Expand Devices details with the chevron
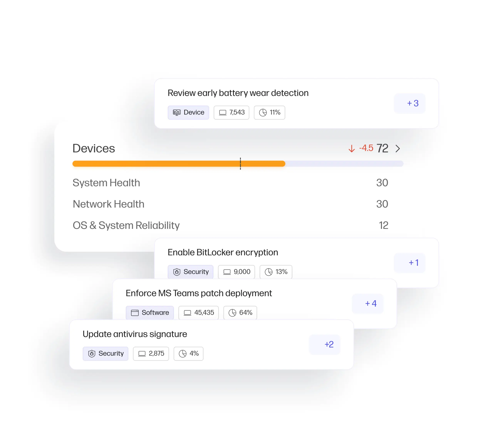The width and height of the screenshot is (493, 448). [x=398, y=149]
